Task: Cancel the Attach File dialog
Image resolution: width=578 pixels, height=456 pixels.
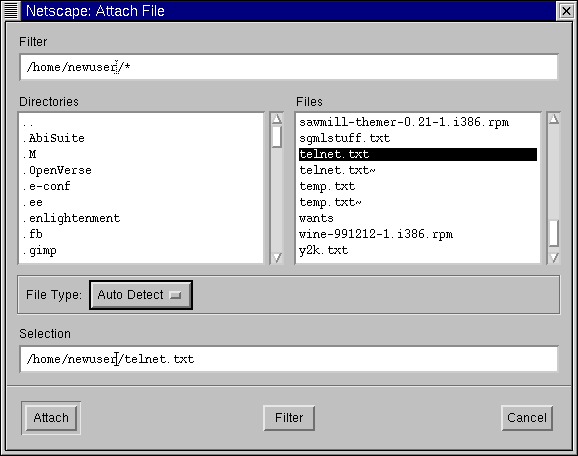Action: pos(527,418)
